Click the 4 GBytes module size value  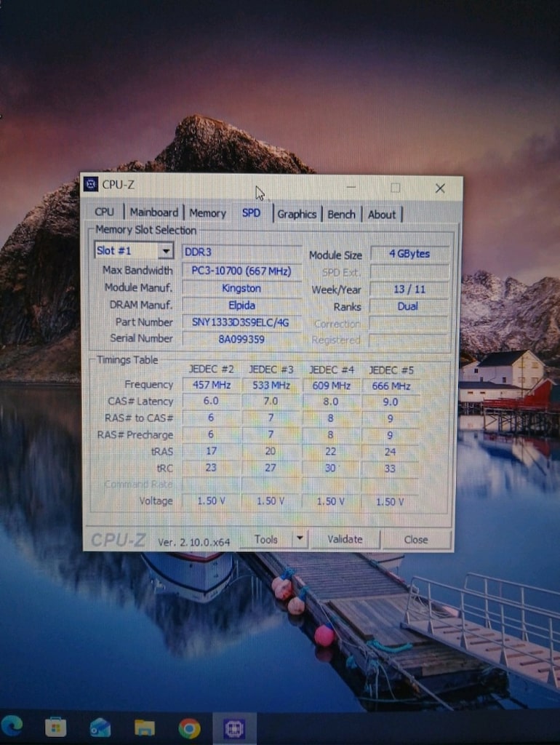409,254
